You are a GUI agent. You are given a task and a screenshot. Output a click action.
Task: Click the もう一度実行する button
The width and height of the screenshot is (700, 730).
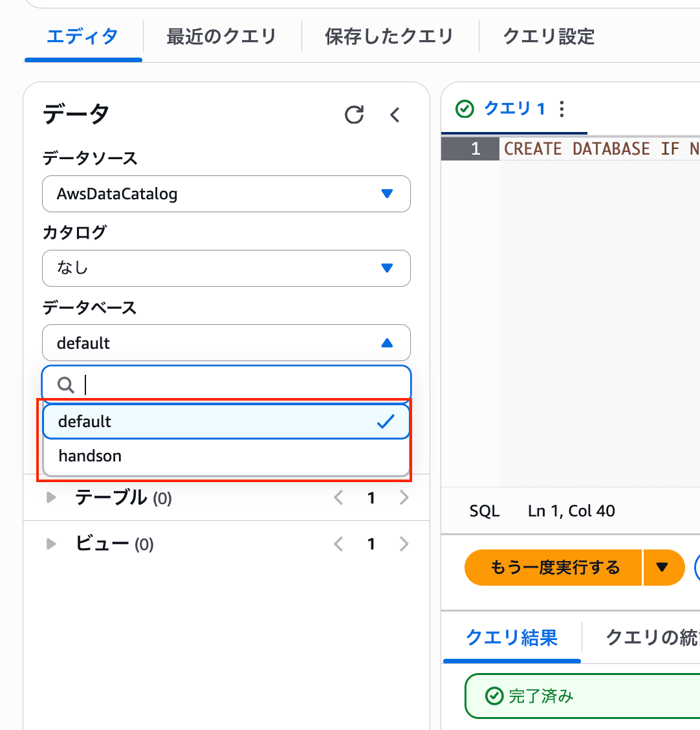(x=554, y=568)
